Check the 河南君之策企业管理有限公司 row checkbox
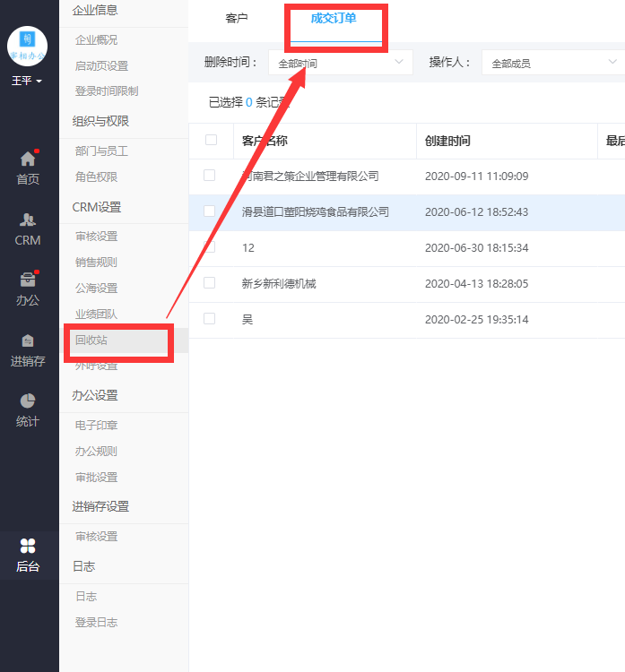The image size is (625, 672). [209, 176]
